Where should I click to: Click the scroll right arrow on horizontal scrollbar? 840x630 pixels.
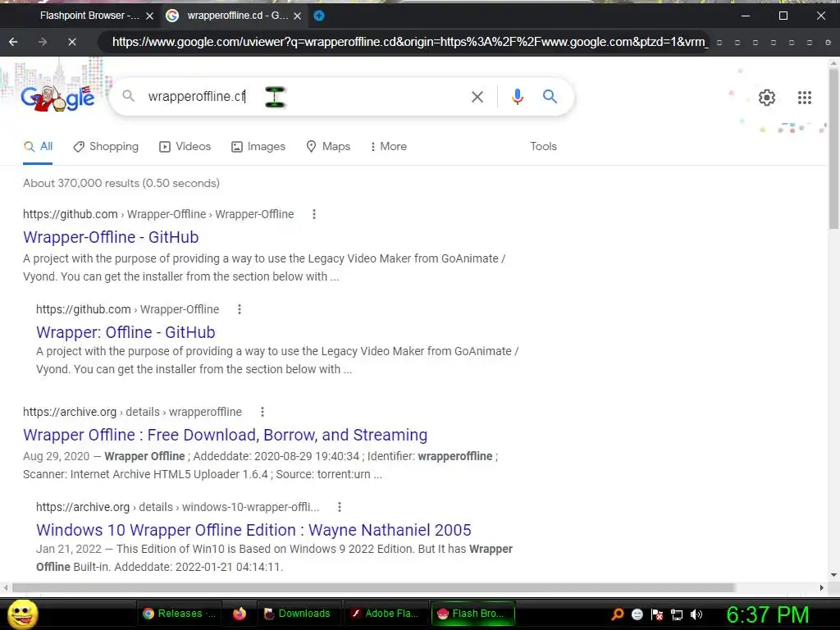coord(822,587)
